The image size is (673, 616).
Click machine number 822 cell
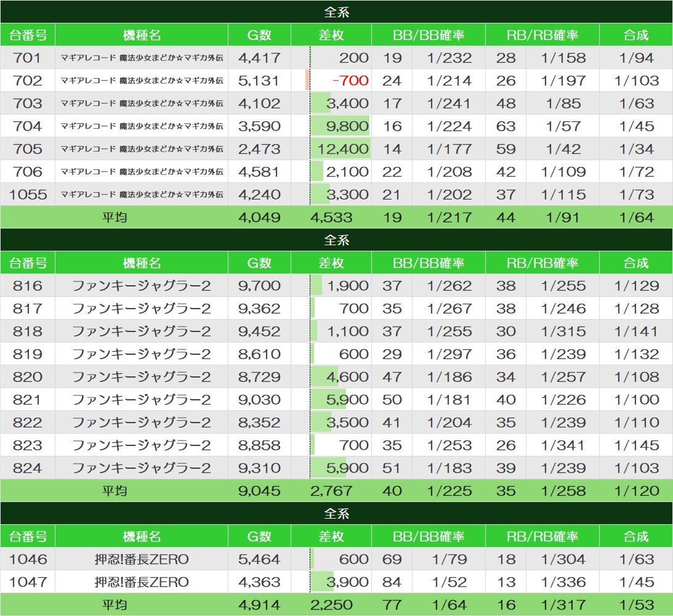[x=28, y=422]
